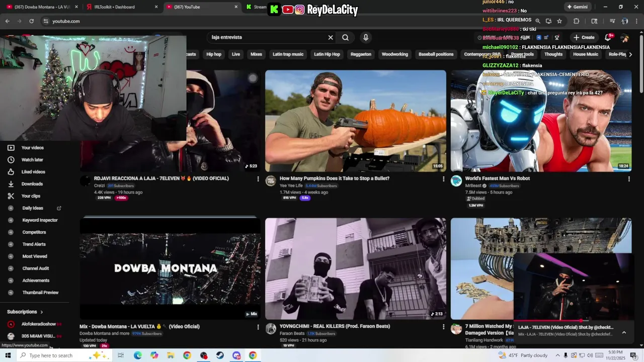644x362 pixels.
Task: Open the LAJA 7ELEVEN mini player video
Action: [574, 287]
